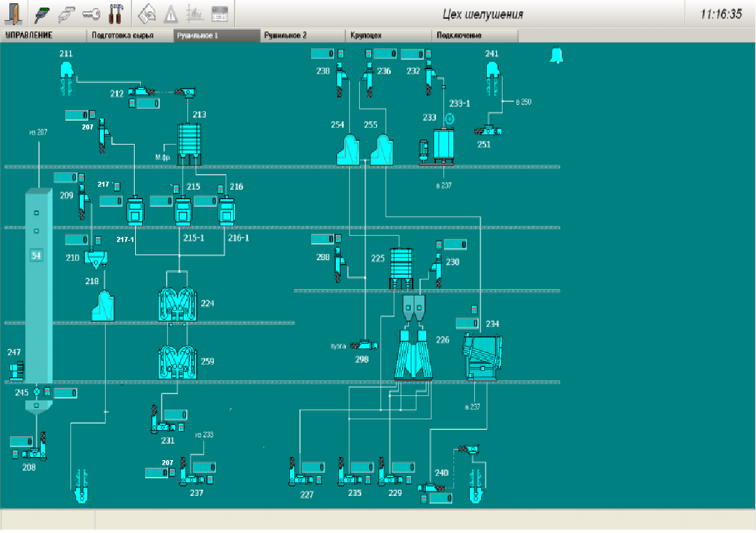756x533 pixels.
Task: Switch to the Рушильное 2 tab
Action: [303, 36]
